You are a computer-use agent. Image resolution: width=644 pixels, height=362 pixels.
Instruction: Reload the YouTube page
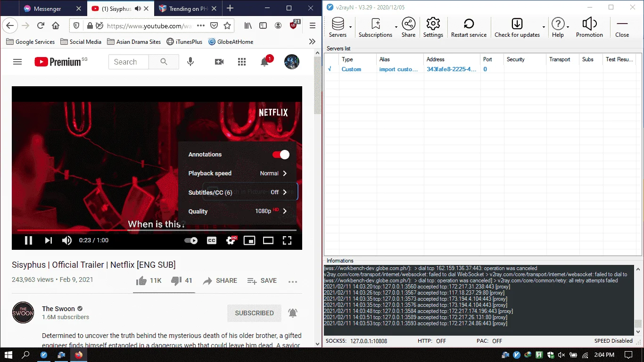click(x=41, y=26)
